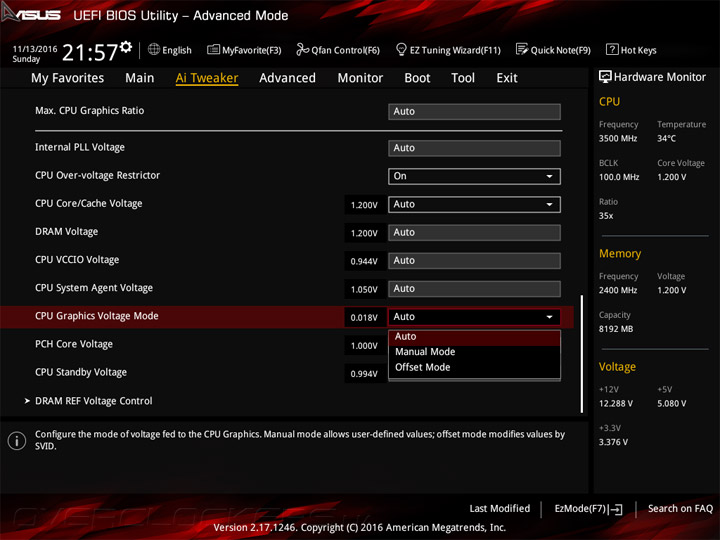Choose Auto in the open dropdown list

pyautogui.click(x=474, y=337)
